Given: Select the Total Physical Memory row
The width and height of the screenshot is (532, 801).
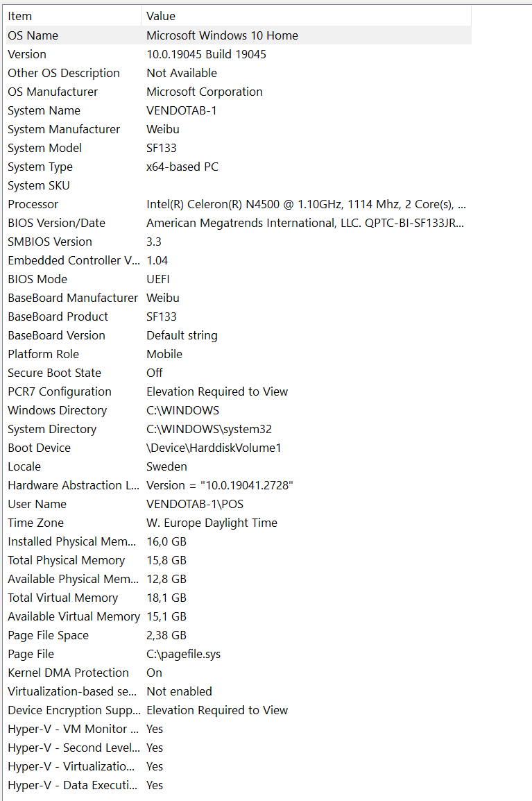Looking at the screenshot, I should 67,560.
